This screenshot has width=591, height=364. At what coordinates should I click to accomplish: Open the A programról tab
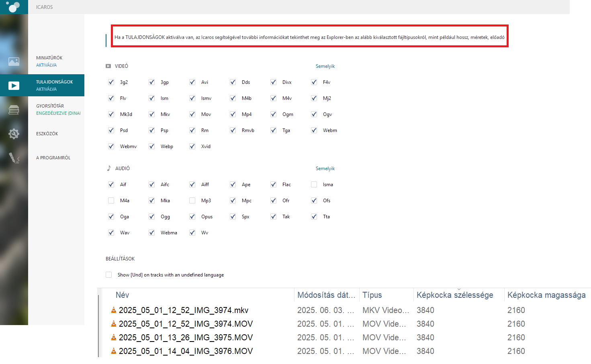56,158
